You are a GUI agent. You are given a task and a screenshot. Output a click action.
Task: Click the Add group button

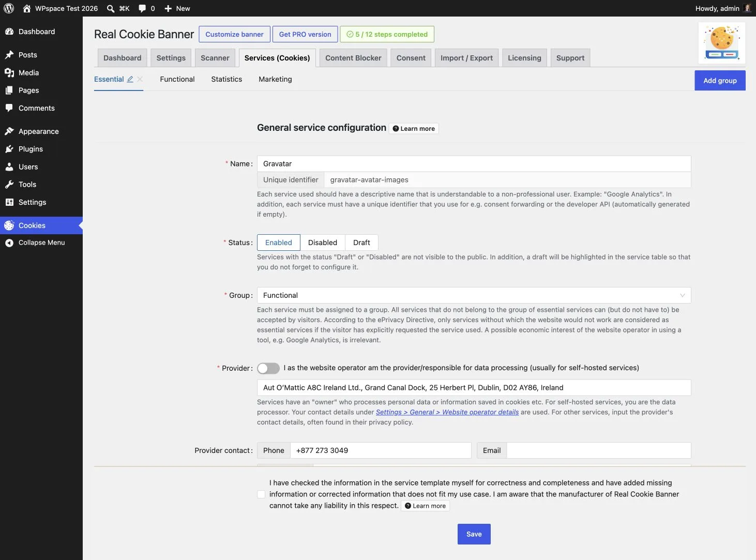click(x=720, y=81)
